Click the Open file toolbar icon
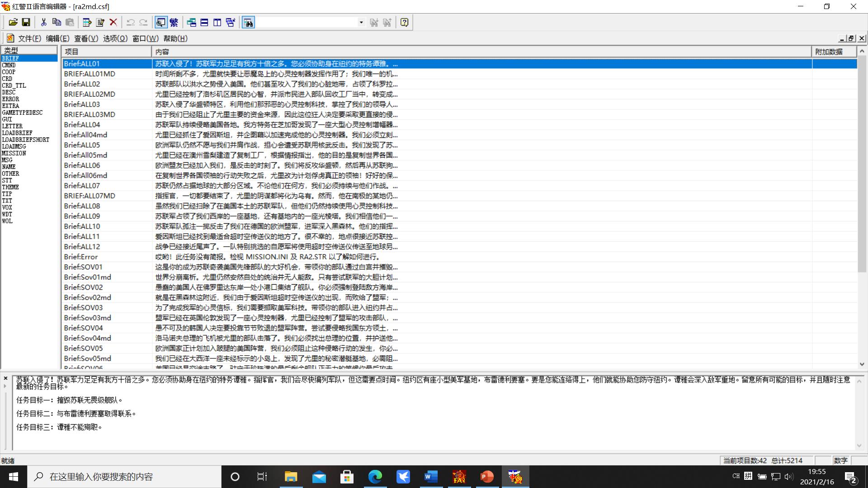The image size is (868, 488). click(13, 22)
